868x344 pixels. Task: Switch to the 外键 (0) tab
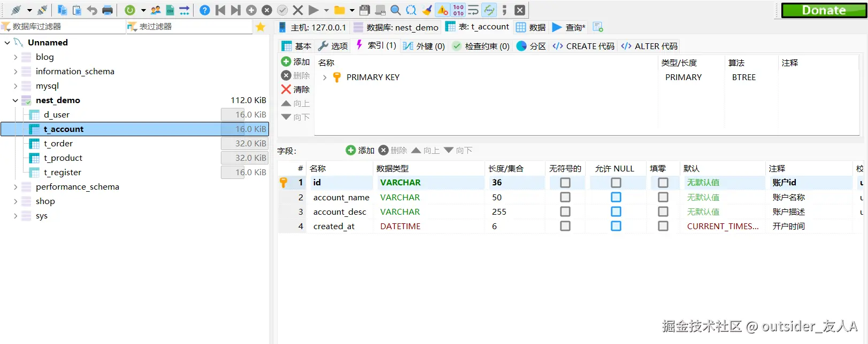coord(424,46)
